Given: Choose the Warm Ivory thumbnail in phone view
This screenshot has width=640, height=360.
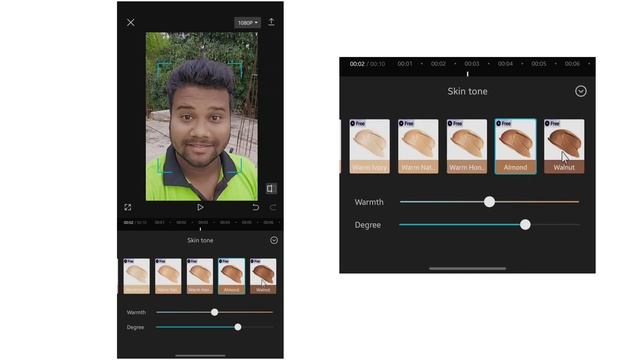Looking at the screenshot, I should pyautogui.click(x=136, y=276).
